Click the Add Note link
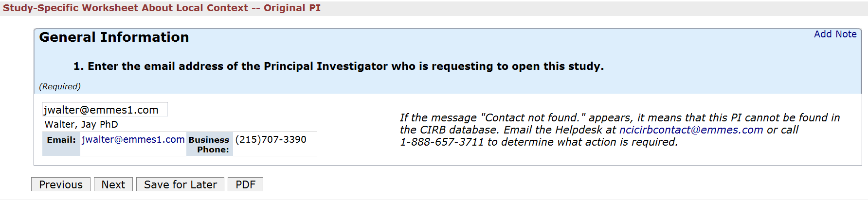This screenshot has height=200, width=868. (835, 34)
